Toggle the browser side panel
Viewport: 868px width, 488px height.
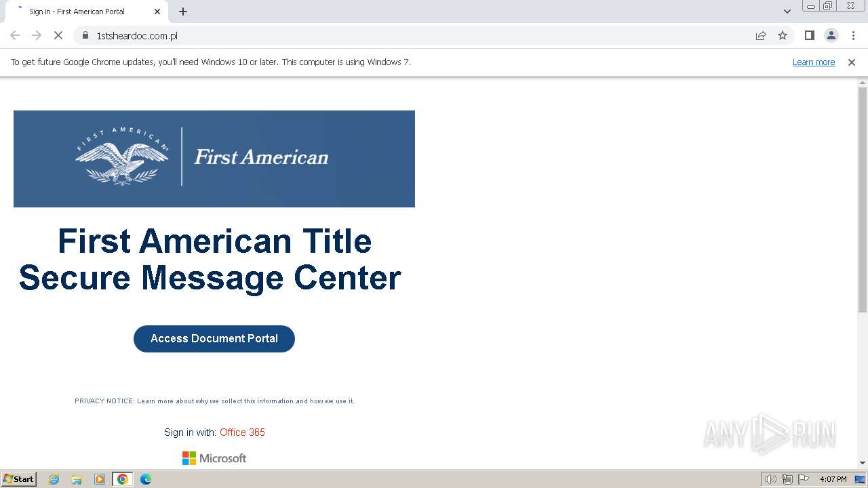[x=809, y=35]
